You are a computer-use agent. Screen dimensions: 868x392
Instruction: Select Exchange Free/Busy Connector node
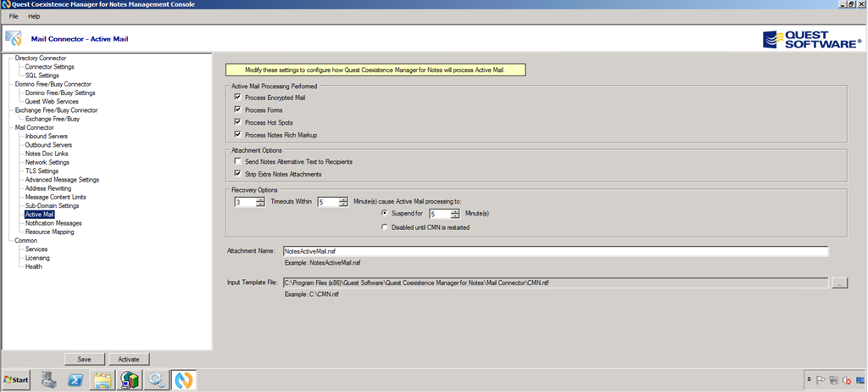(x=56, y=110)
